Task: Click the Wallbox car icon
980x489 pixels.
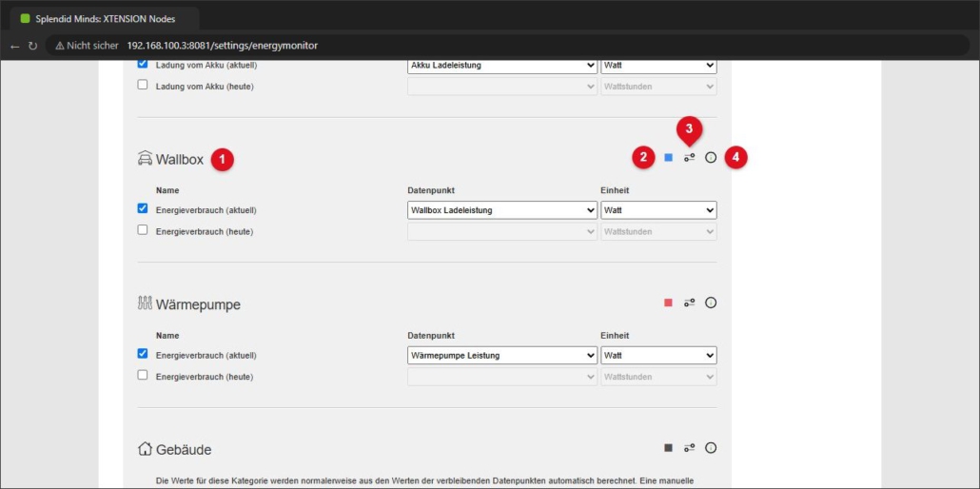Action: [145, 158]
